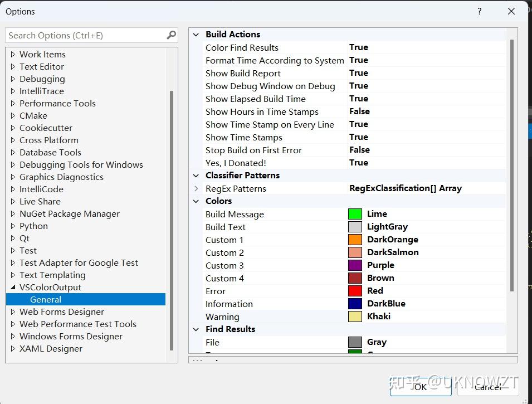Click the True value of Show Build Report
Screen dimensions: 532x404
pyautogui.click(x=359, y=73)
